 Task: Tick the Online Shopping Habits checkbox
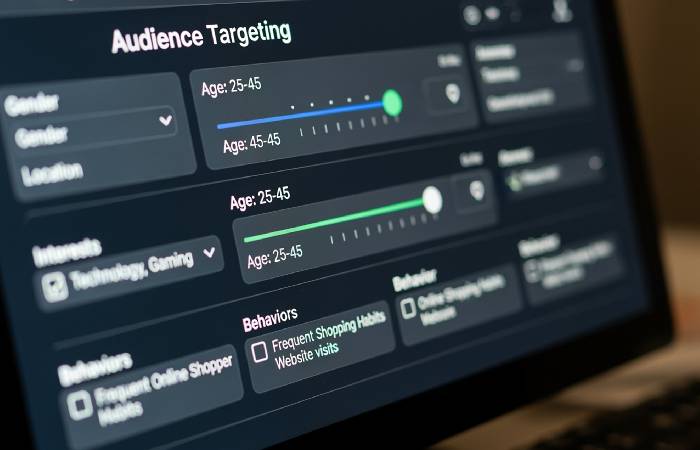pyautogui.click(x=408, y=308)
